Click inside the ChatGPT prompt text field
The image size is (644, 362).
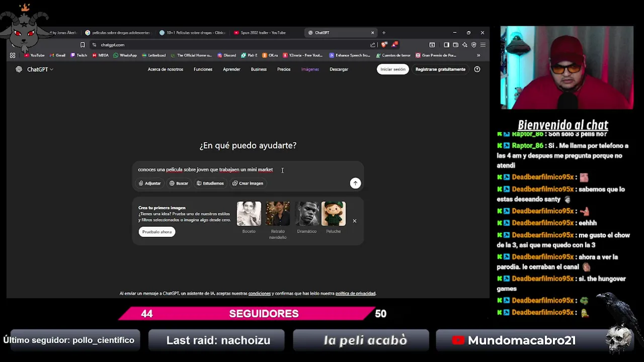pyautogui.click(x=248, y=169)
